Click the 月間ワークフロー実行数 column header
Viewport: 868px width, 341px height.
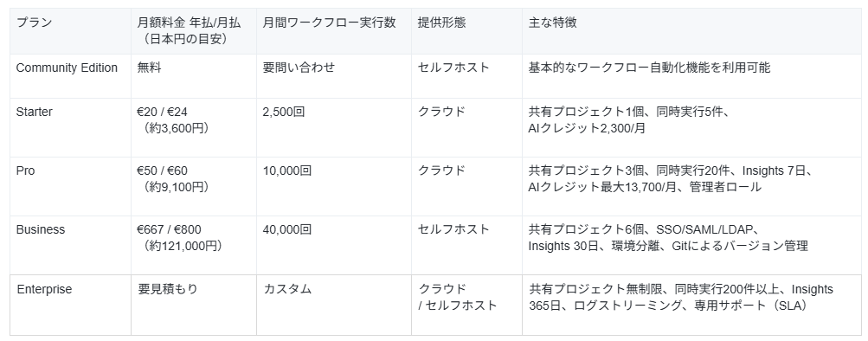click(334, 31)
